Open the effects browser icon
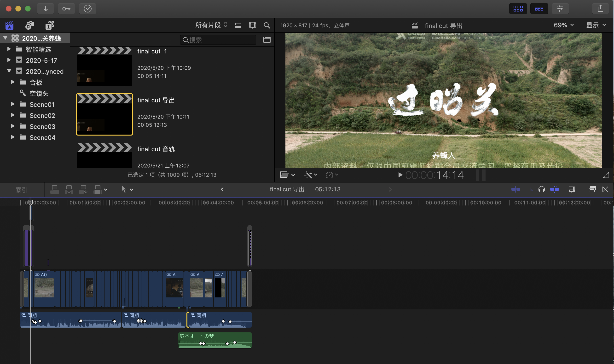 click(x=592, y=189)
